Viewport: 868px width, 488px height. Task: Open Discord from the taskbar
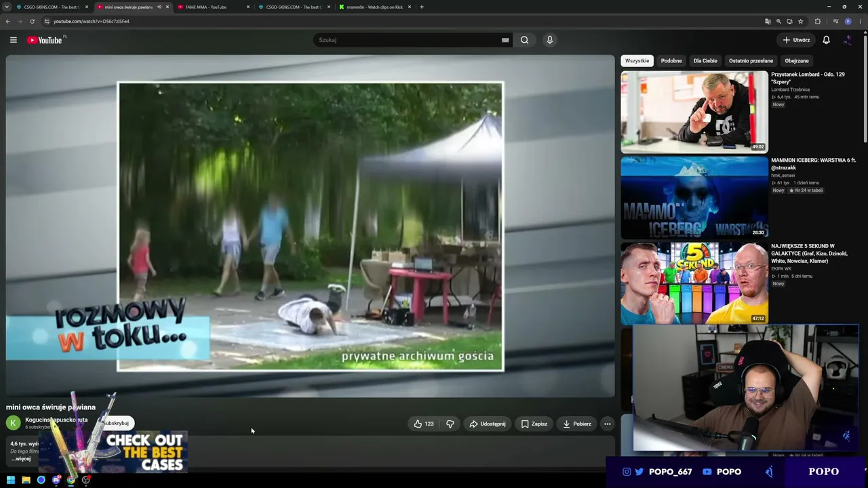point(56,480)
